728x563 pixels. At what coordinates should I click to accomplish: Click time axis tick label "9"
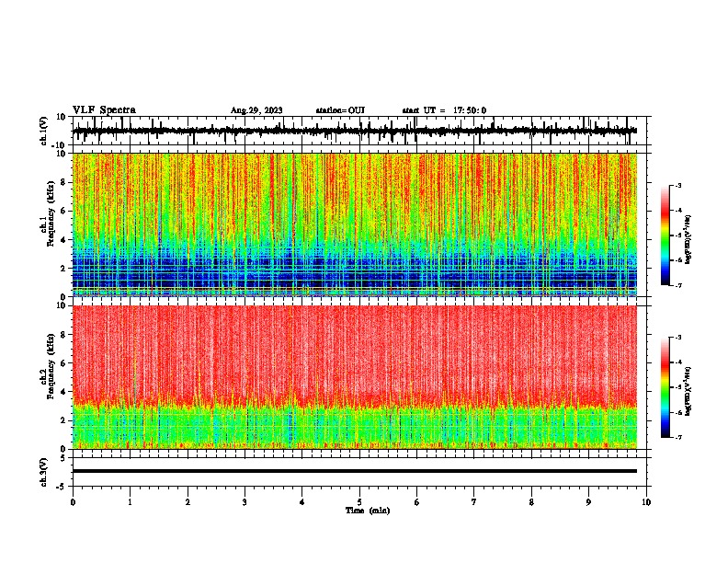[x=588, y=502]
